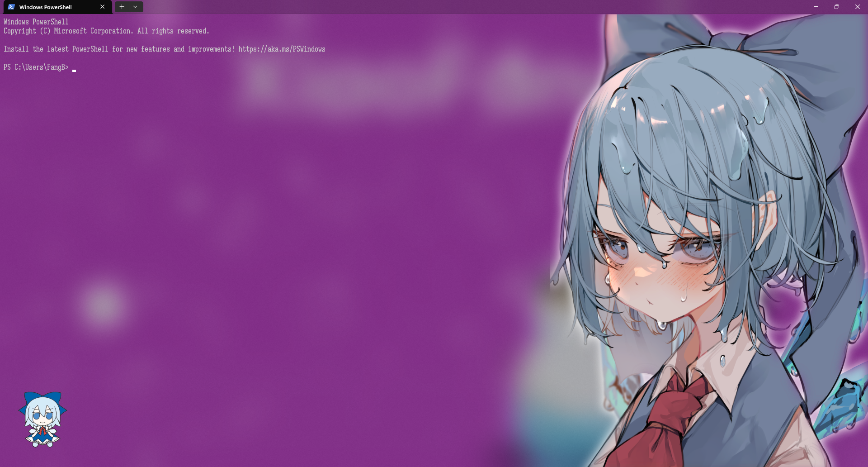Click the word 'Install' in the output
868x467 pixels.
[x=16, y=49]
